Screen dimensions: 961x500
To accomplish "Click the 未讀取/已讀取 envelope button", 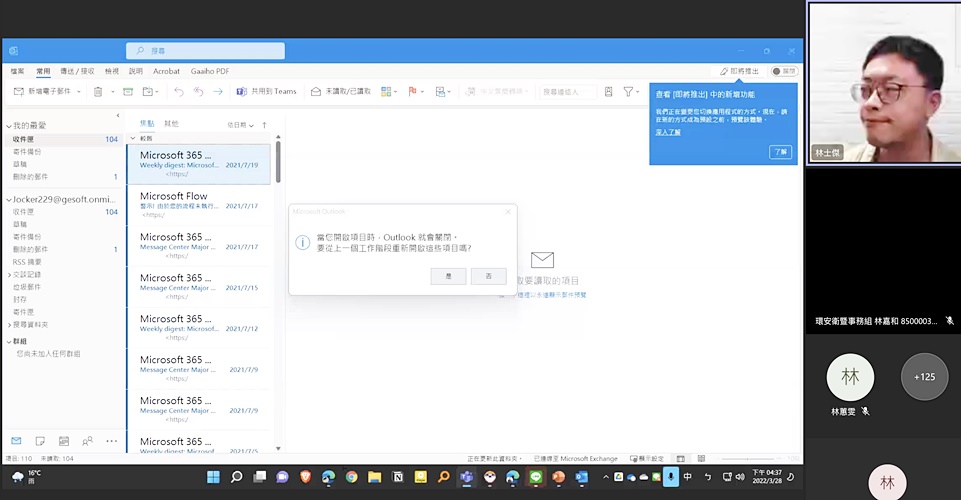I will 341,92.
